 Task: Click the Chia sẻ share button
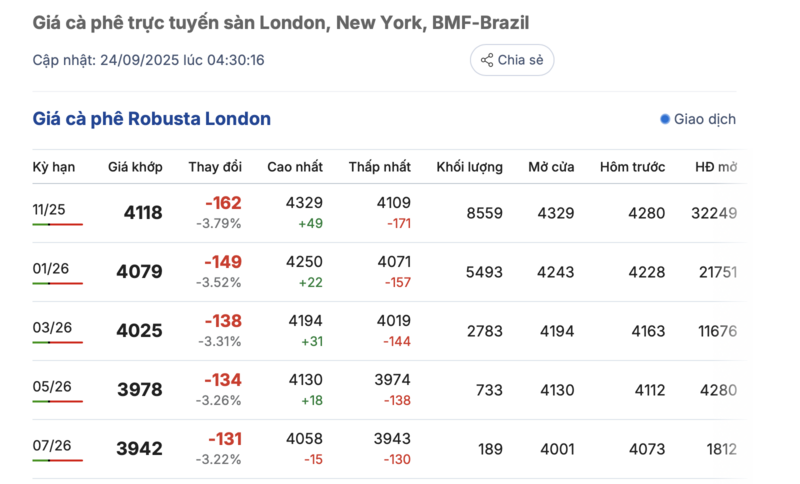click(512, 60)
